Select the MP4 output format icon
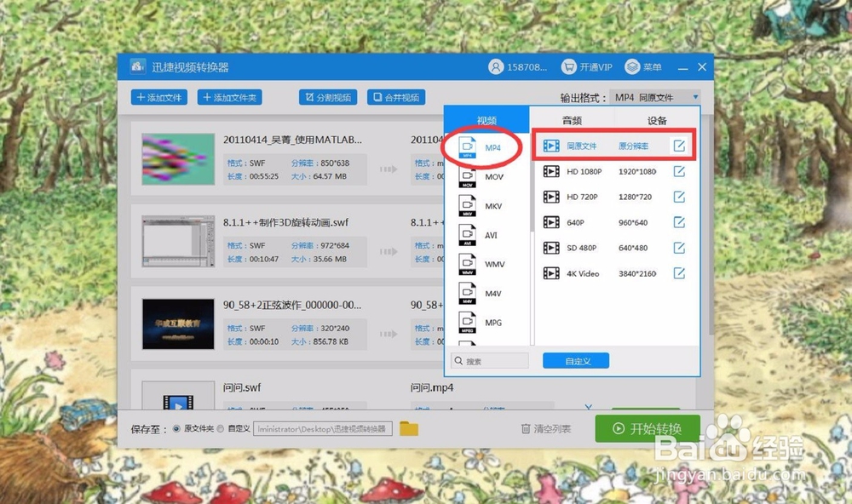The width and height of the screenshot is (852, 504). tap(486, 146)
